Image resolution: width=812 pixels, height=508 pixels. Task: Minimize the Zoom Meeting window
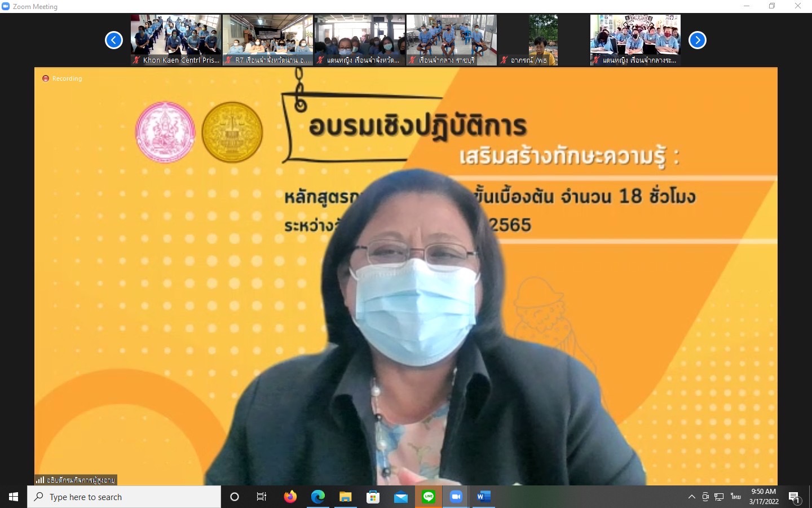(x=747, y=6)
